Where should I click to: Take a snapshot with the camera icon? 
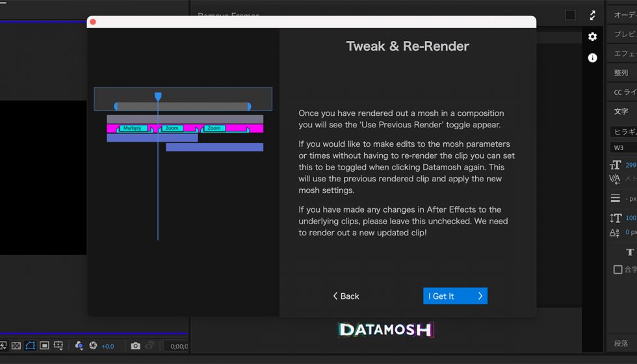tap(135, 346)
